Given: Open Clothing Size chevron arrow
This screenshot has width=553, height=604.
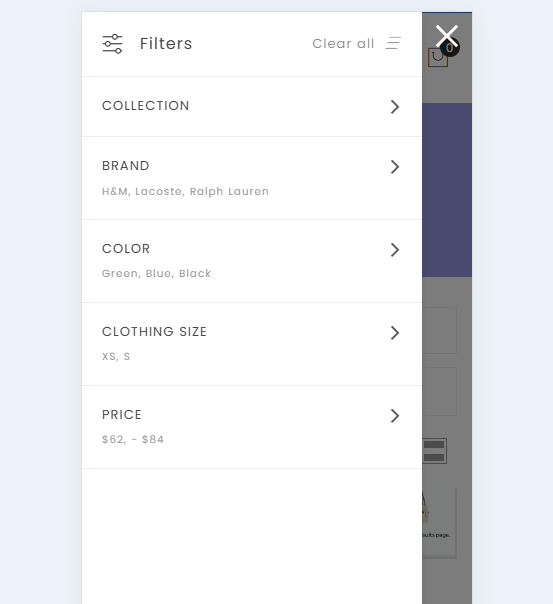Looking at the screenshot, I should (395, 332).
